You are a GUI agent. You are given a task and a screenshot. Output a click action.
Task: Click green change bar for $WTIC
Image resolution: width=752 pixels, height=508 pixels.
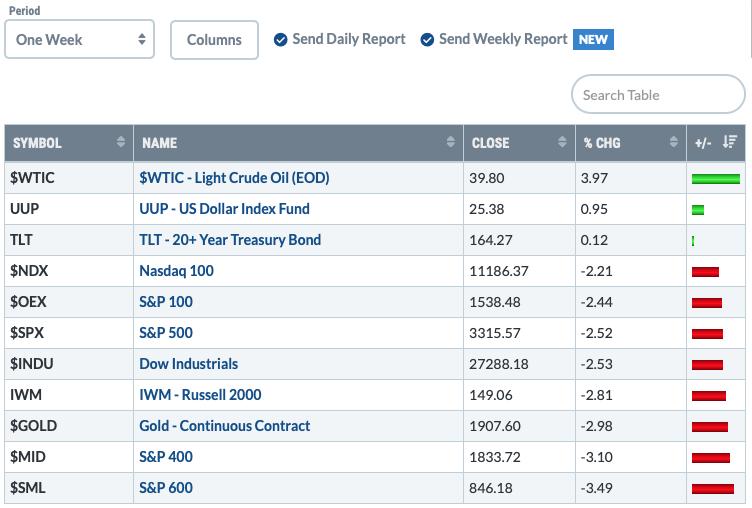(x=716, y=179)
